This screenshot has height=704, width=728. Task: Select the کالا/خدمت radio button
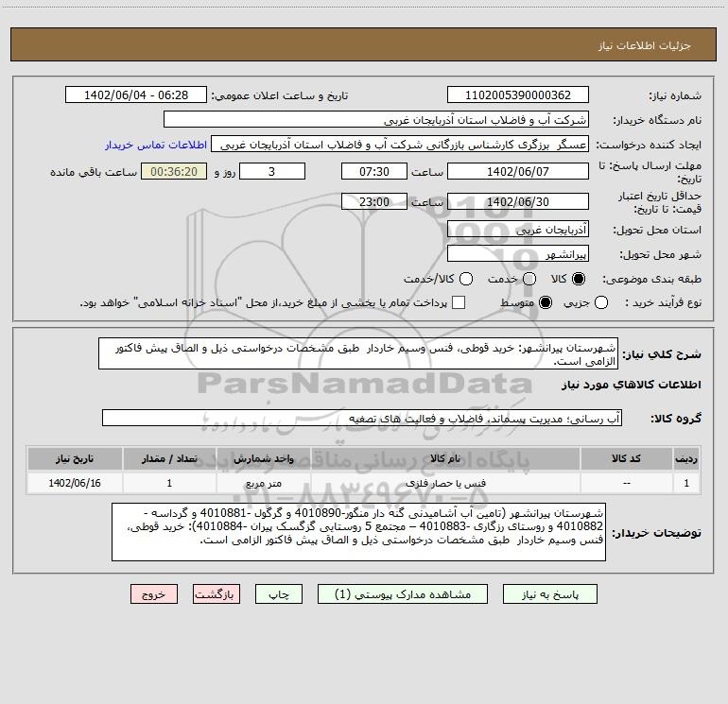pyautogui.click(x=466, y=279)
